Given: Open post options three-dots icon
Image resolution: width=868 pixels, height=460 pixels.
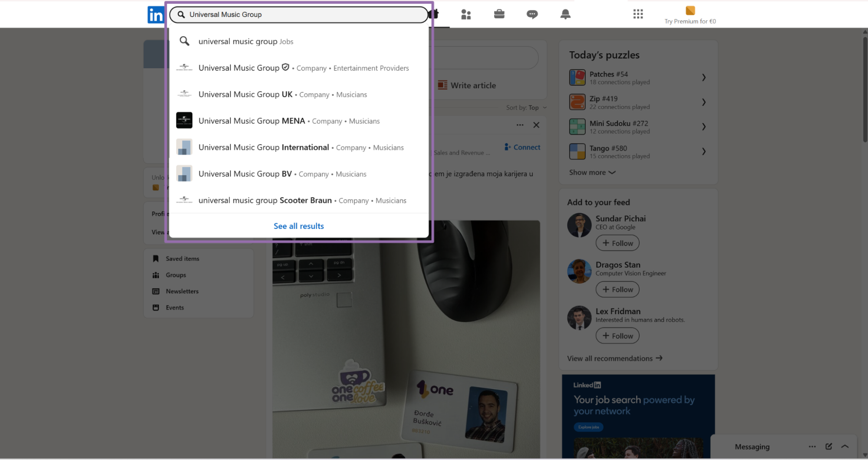Looking at the screenshot, I should (x=520, y=125).
